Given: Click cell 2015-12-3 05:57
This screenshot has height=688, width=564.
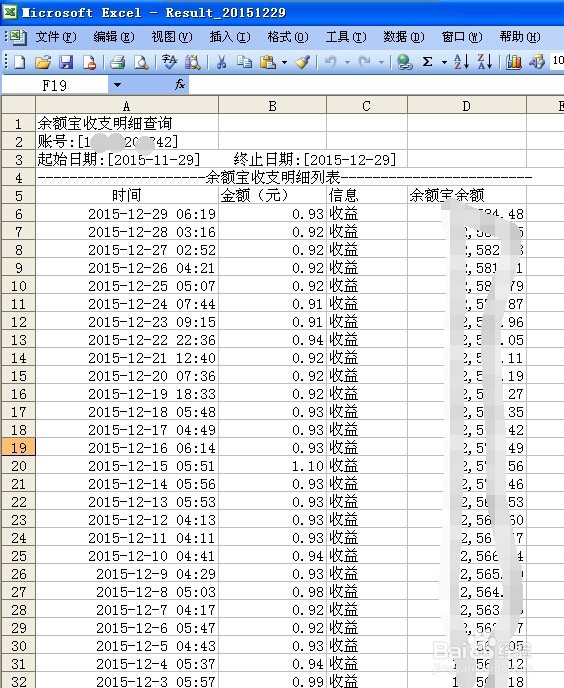Looking at the screenshot, I should [127, 681].
